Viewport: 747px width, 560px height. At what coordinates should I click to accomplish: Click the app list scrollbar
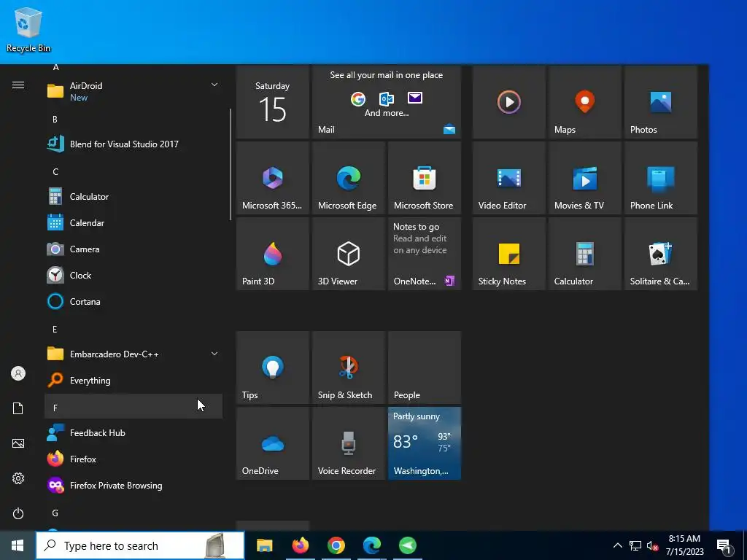coord(231,164)
